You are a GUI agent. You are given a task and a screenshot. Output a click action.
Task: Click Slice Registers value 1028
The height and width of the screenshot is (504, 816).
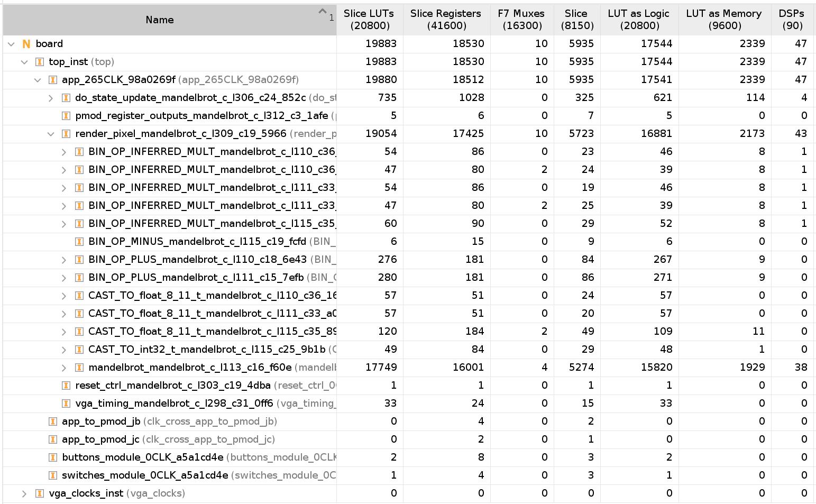click(471, 98)
